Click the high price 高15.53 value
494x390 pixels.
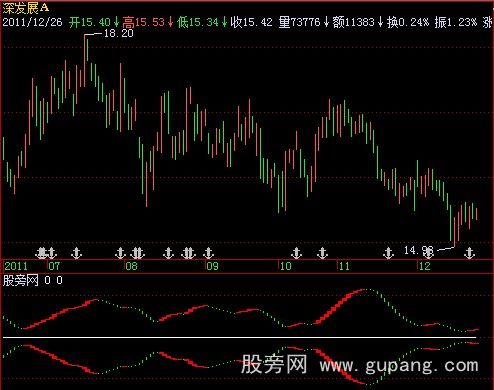click(144, 22)
